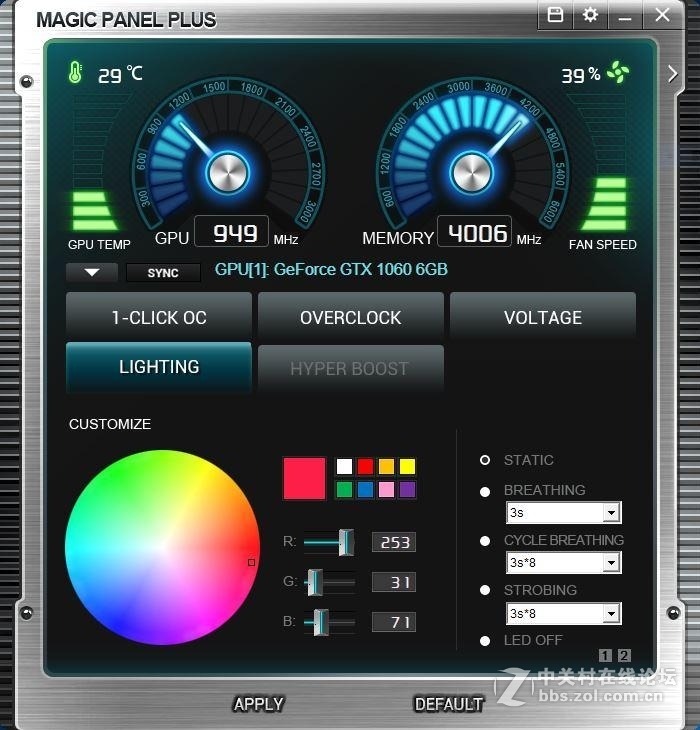Screen dimensions: 700x730
Task: Close the Magic Panel Plus window
Action: 662,15
